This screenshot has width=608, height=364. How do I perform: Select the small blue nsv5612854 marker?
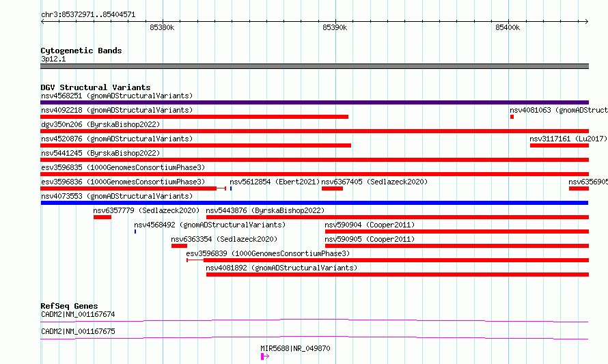[x=231, y=188]
